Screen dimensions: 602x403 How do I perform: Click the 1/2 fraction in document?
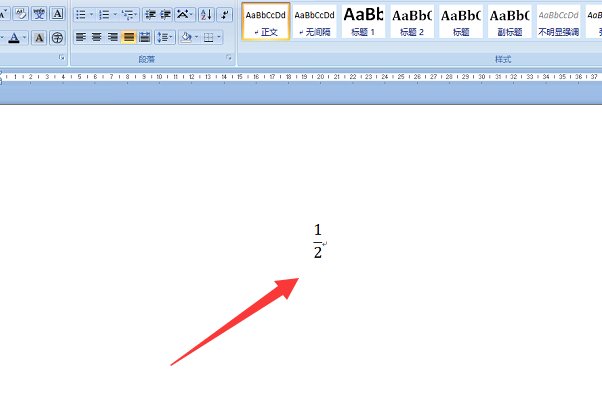pos(318,241)
